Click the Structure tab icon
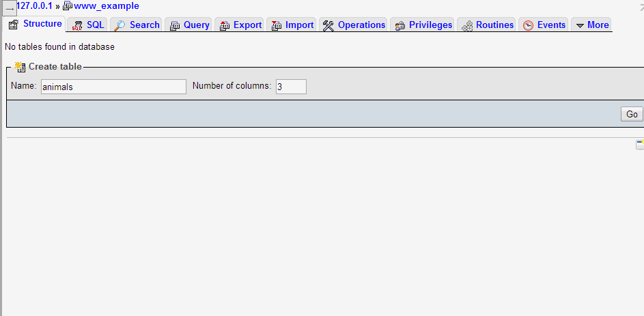Screen dimensions: 644x316 (13, 25)
